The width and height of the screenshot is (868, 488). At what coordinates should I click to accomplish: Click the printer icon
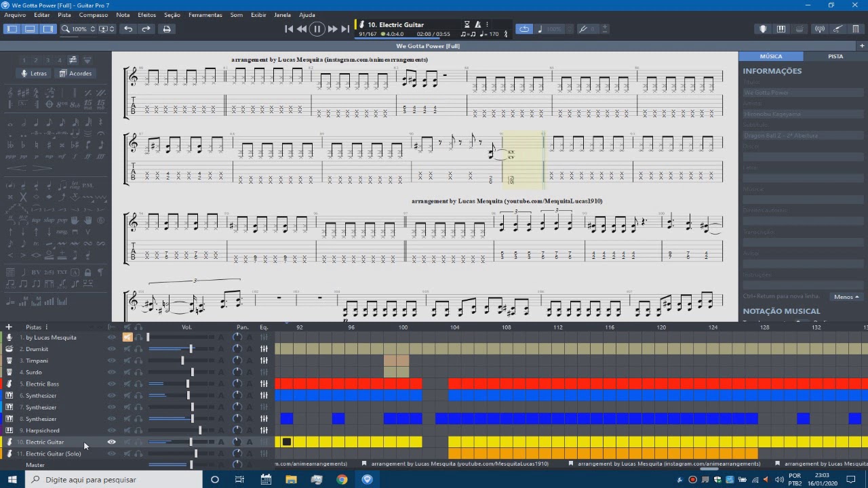(x=167, y=29)
